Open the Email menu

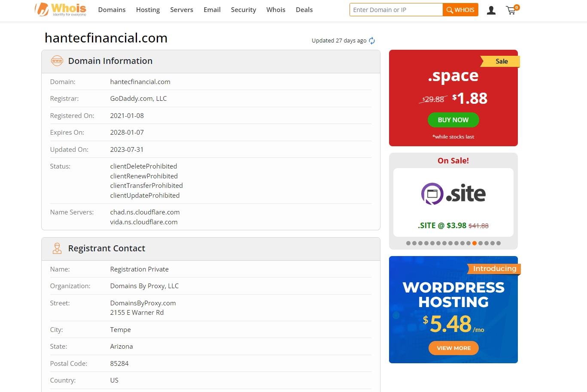pyautogui.click(x=212, y=10)
